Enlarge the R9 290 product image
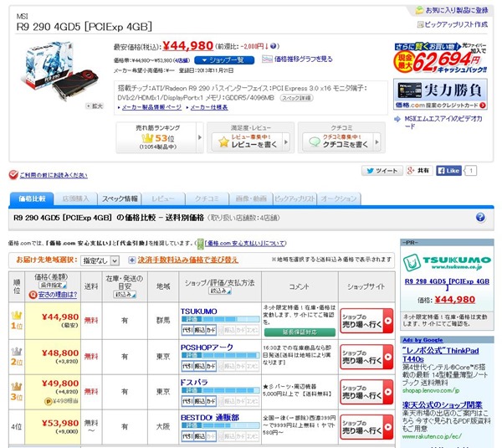502x448 pixels. pos(60,70)
